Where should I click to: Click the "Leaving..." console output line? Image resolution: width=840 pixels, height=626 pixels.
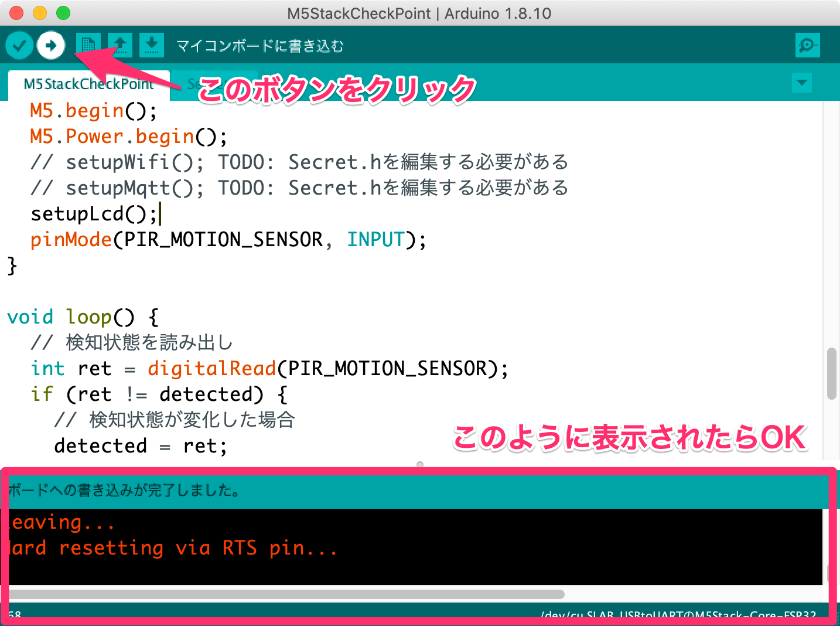tap(62, 522)
